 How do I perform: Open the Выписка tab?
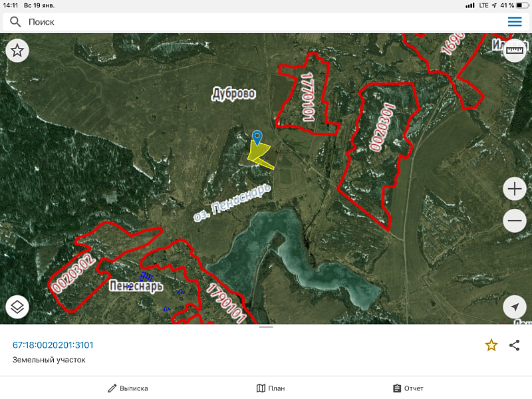[128, 388]
